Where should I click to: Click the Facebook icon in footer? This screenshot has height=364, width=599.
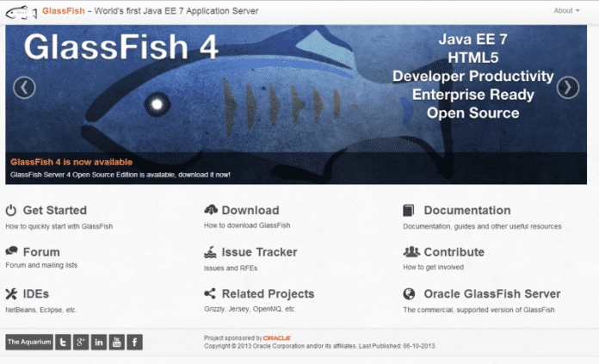[x=135, y=342]
